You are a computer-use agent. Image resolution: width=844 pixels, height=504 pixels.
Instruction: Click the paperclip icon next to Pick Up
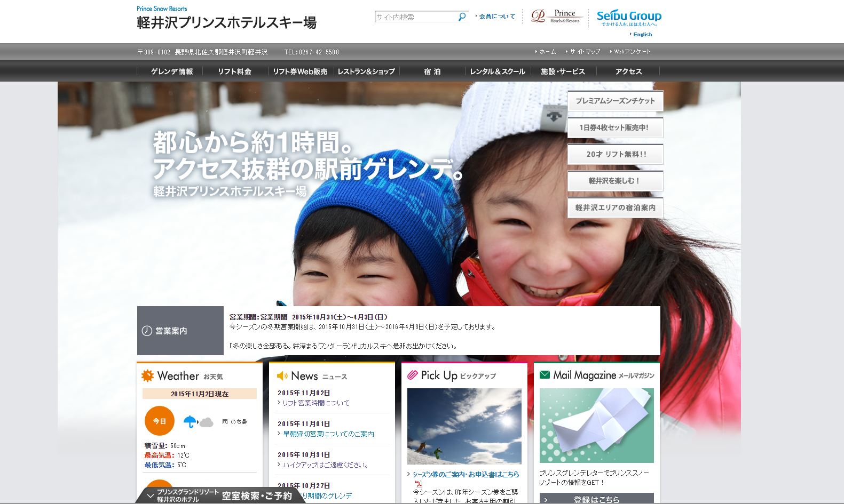pos(413,375)
